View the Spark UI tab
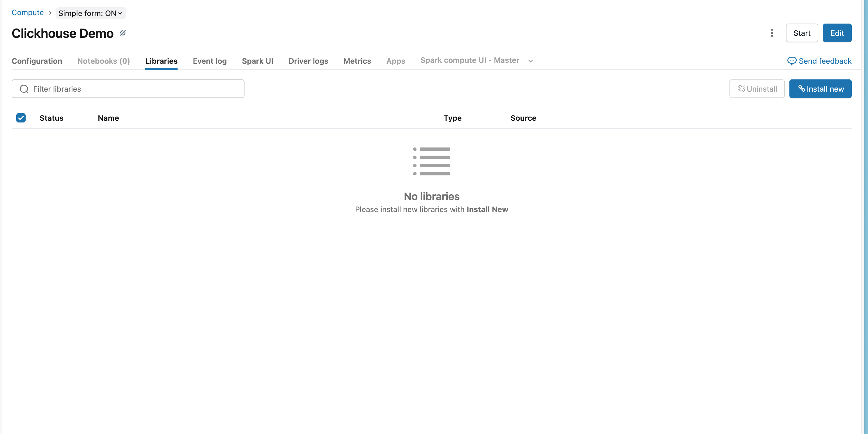 click(x=257, y=61)
